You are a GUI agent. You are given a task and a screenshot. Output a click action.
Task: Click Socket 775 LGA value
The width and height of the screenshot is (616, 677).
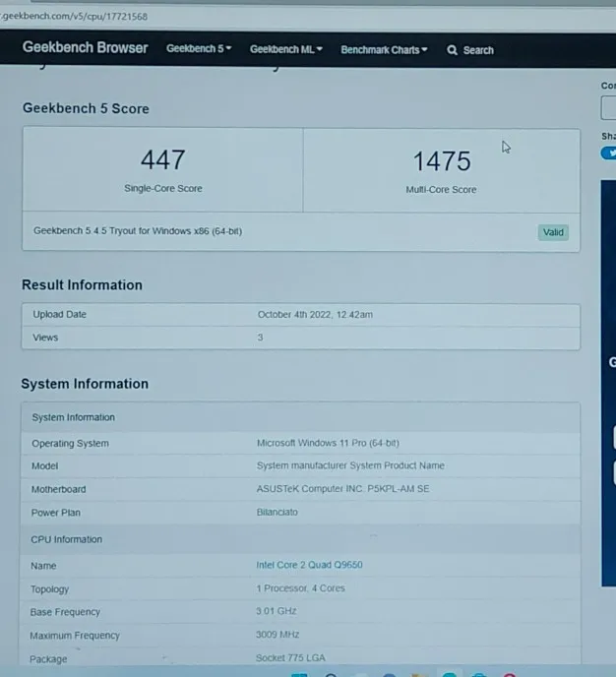290,658
